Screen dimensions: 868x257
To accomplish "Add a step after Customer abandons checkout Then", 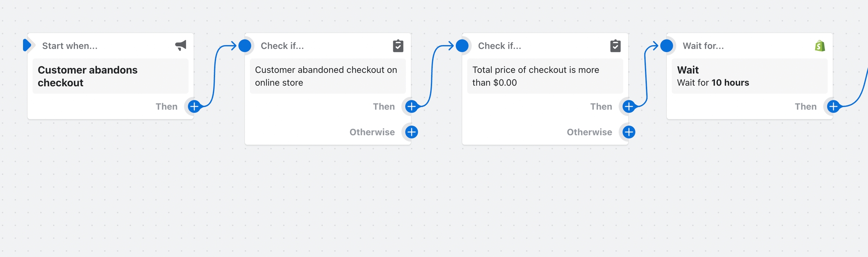I will click(x=194, y=107).
